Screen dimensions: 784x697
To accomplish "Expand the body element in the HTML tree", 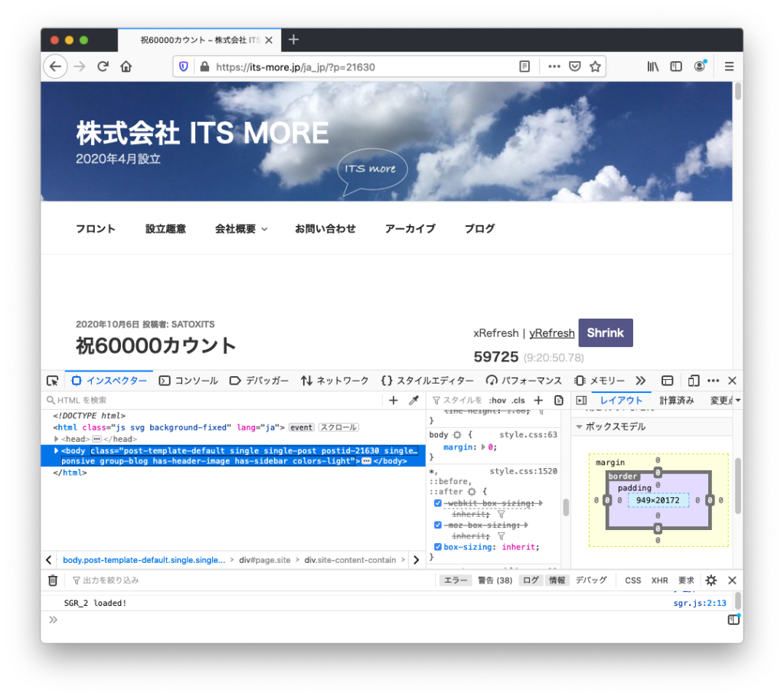I will point(57,451).
